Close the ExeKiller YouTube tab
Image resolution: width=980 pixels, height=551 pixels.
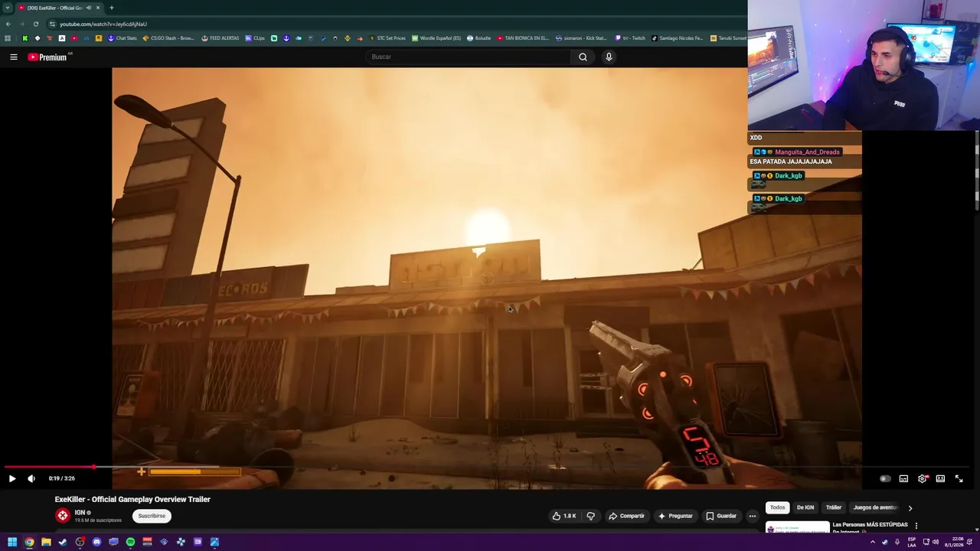(x=98, y=8)
